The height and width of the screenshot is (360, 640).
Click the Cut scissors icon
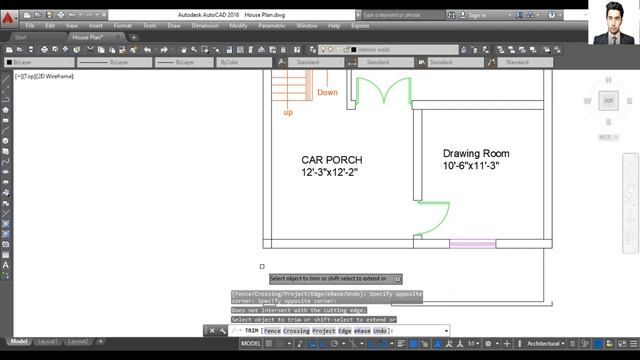90,50
